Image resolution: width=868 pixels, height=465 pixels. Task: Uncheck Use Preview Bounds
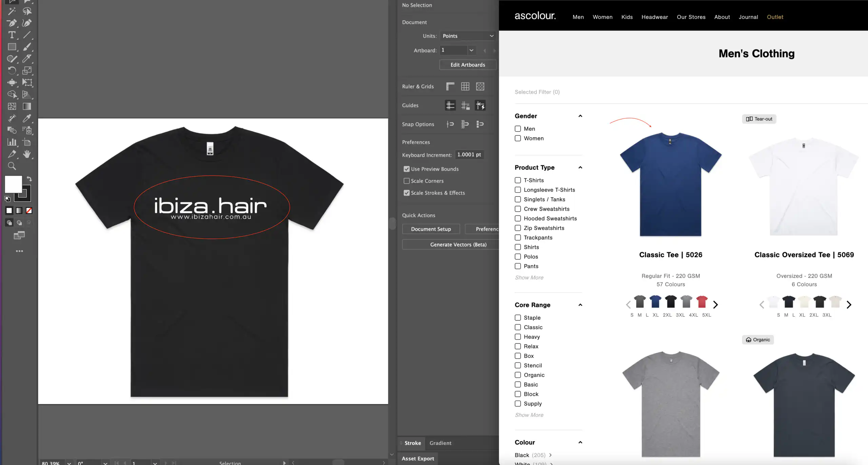(407, 169)
